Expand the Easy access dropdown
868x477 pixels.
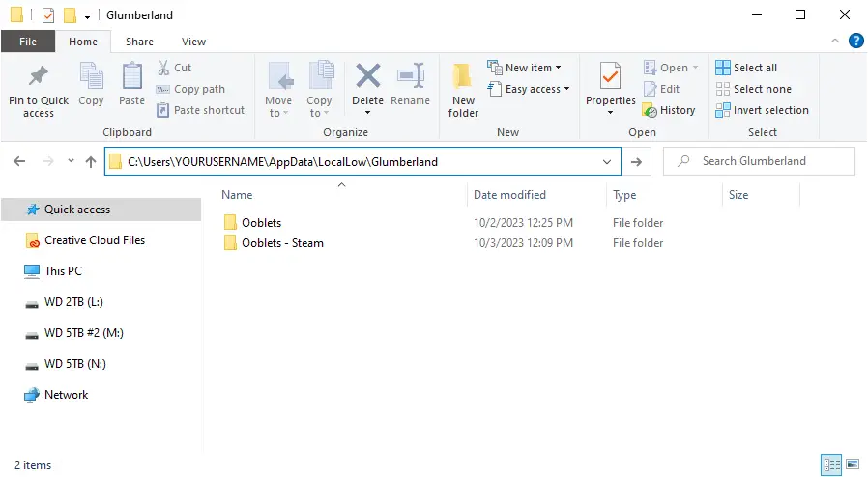528,89
